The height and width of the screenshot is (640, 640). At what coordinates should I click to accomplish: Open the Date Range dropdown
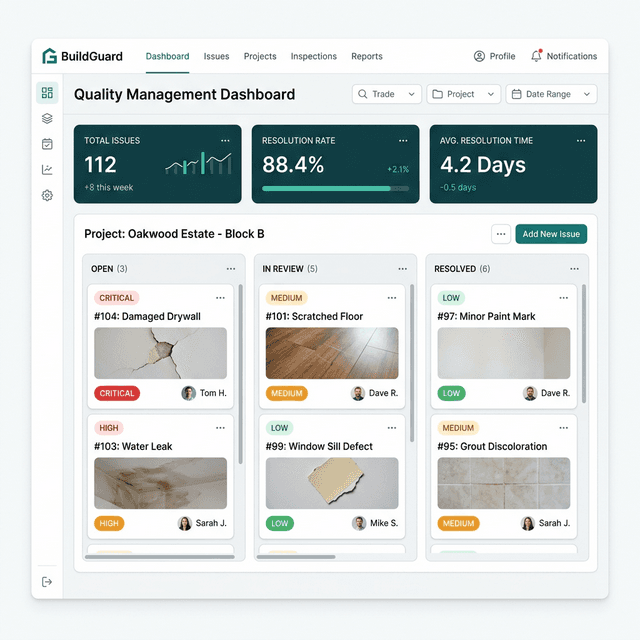(x=551, y=94)
